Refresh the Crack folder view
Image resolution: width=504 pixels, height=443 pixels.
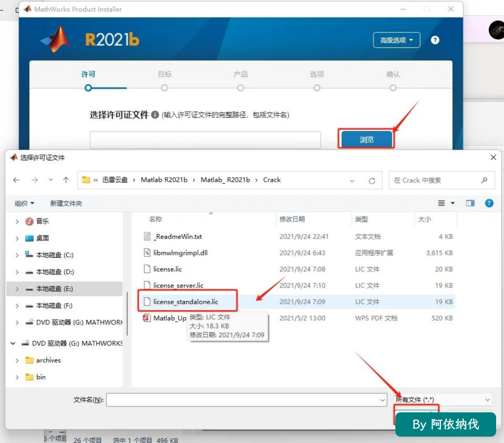(372, 180)
